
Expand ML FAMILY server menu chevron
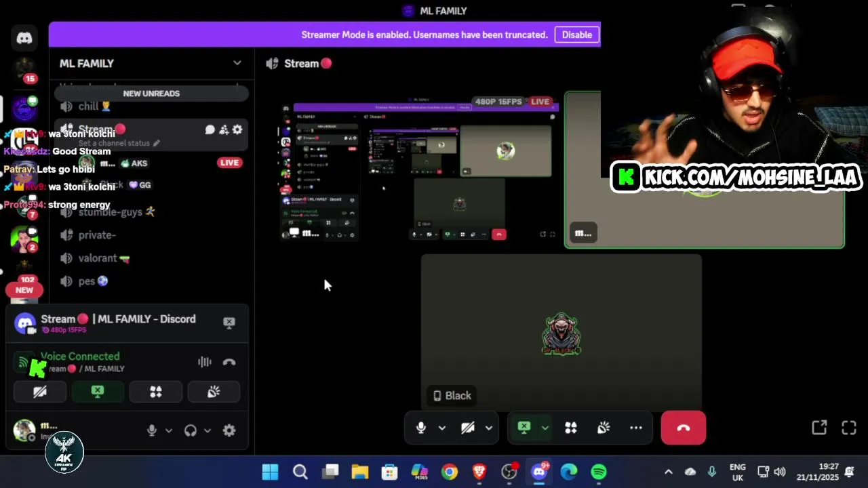click(237, 63)
